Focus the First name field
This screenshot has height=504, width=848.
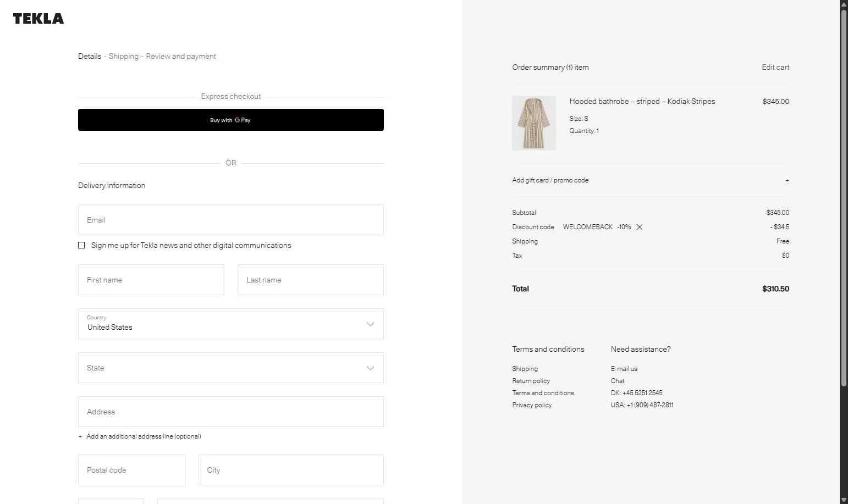point(151,280)
